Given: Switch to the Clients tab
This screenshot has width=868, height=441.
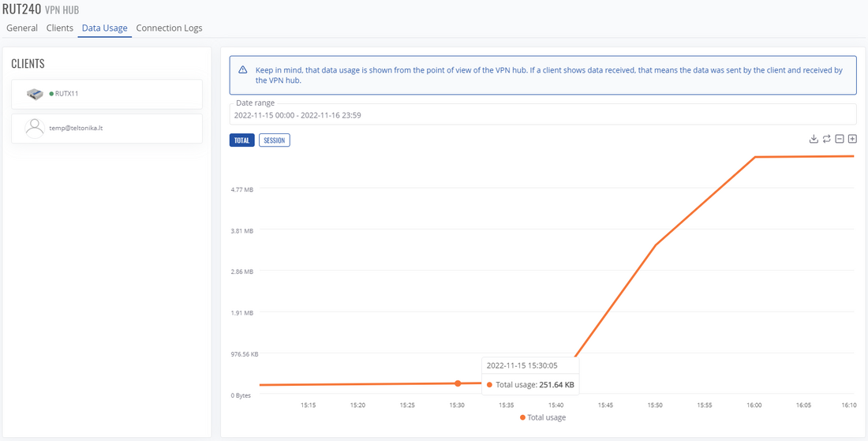Looking at the screenshot, I should coord(60,28).
